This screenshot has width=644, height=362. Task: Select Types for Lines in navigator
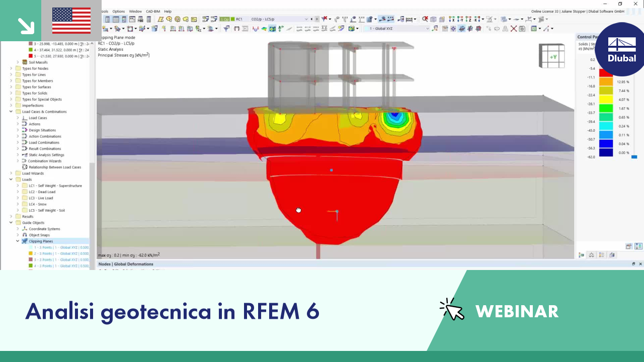click(34, 75)
